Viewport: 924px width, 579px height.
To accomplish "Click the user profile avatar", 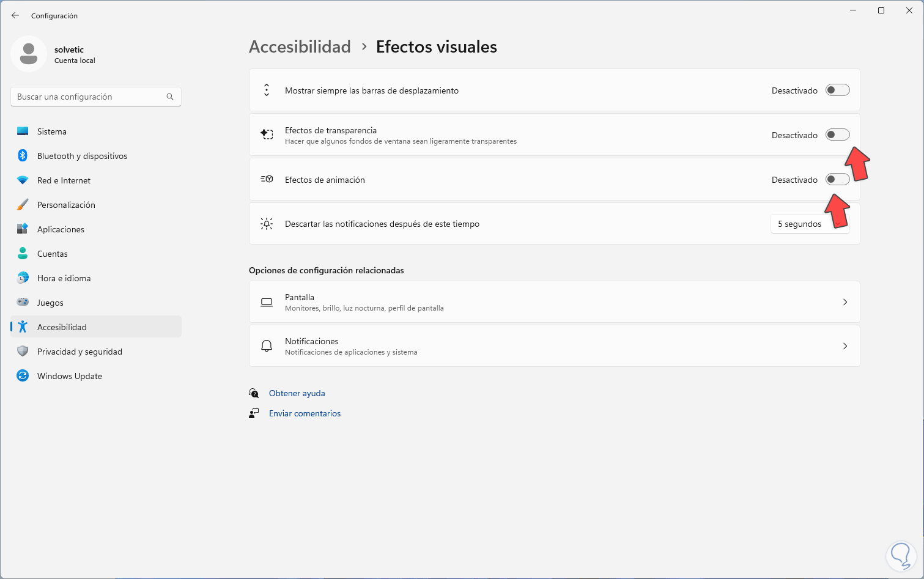I will click(29, 54).
